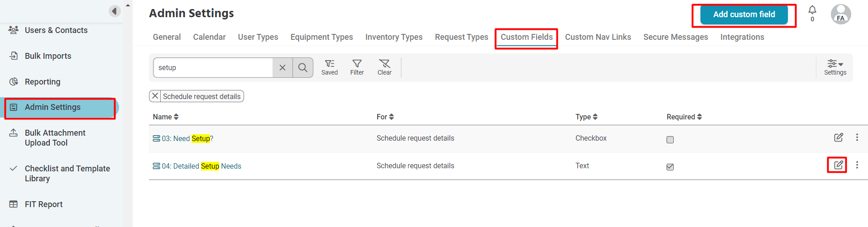The width and height of the screenshot is (868, 227).
Task: Sort the table by Name column
Action: pos(166,117)
